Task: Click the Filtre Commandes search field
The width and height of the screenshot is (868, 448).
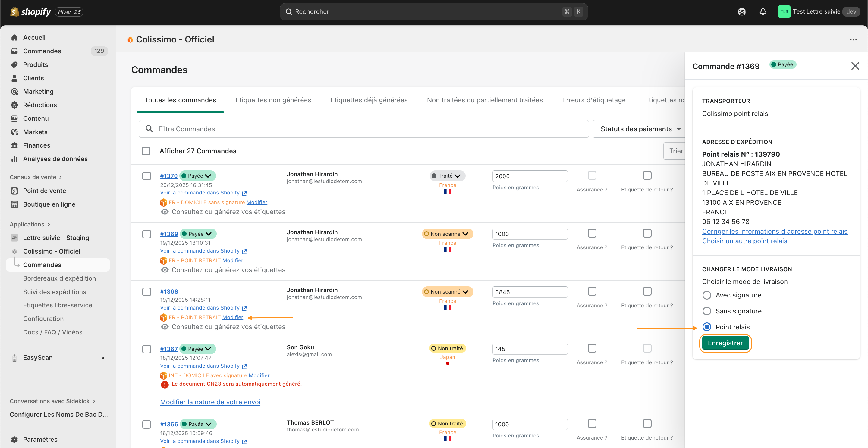Action: tap(364, 129)
